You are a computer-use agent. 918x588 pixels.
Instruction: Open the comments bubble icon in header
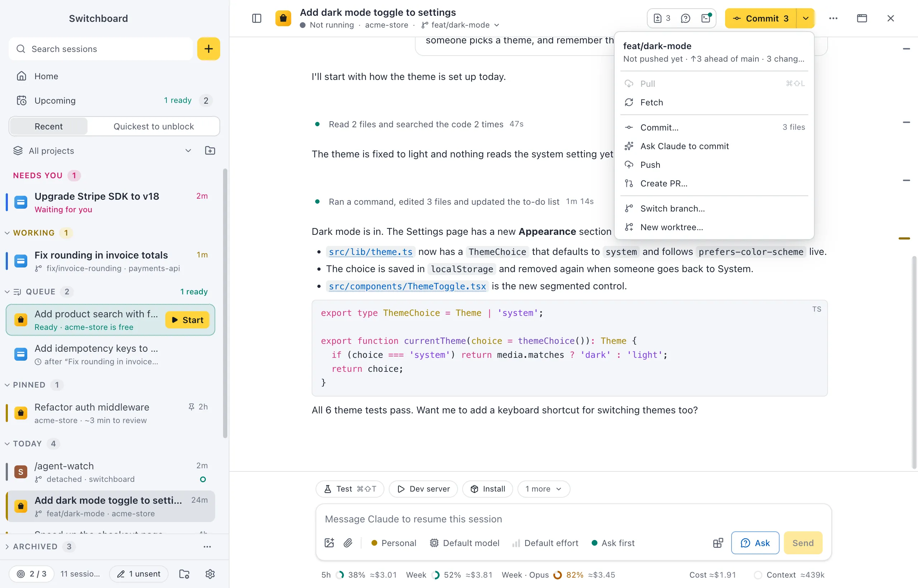(x=685, y=18)
